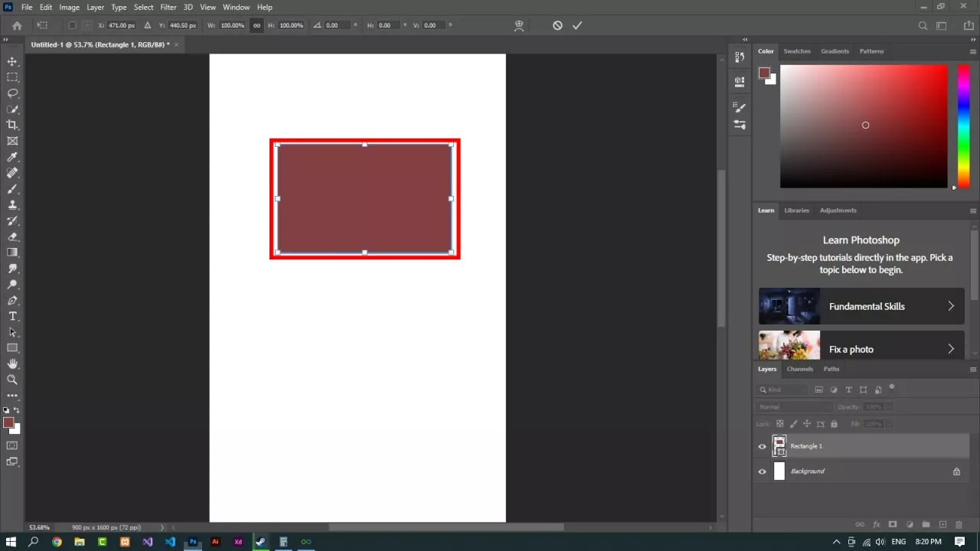Open Chrome from the Windows taskbar

coord(57,542)
